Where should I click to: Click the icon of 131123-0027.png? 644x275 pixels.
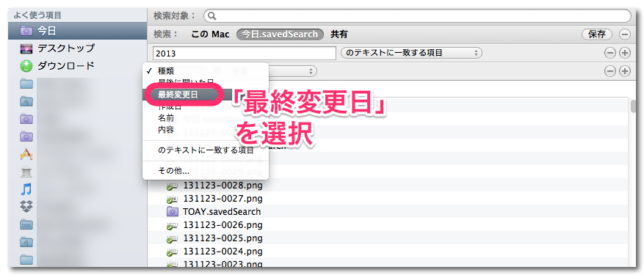(172, 199)
